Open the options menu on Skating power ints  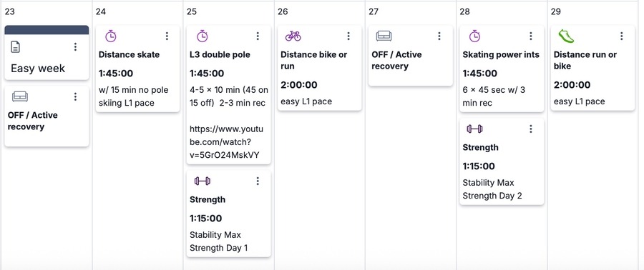(x=531, y=36)
